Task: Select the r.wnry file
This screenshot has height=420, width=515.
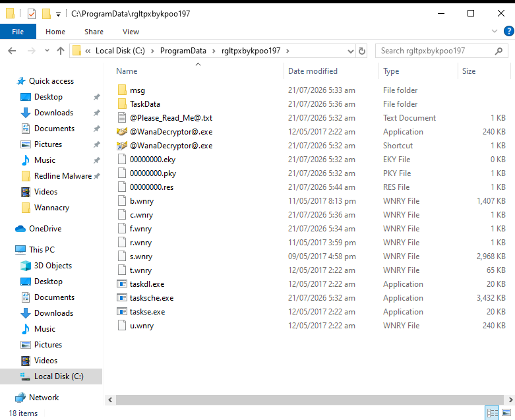Action: (x=140, y=243)
